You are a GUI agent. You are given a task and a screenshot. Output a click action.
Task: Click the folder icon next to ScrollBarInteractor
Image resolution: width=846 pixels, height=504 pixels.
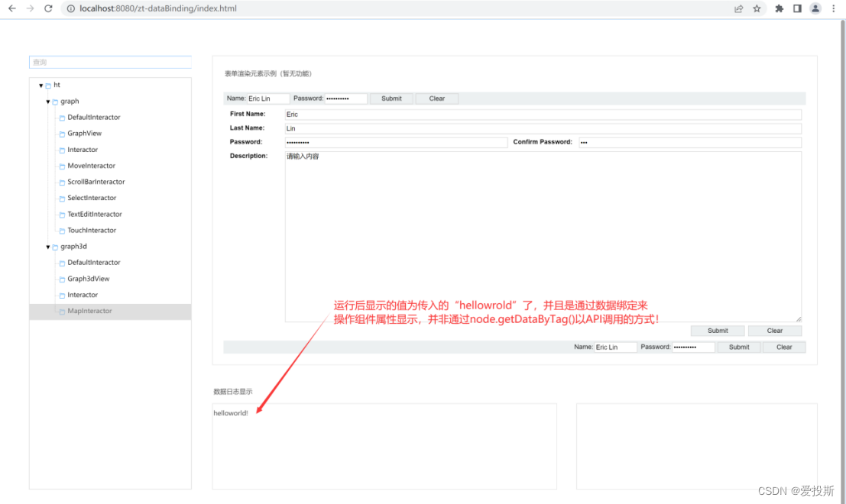click(60, 182)
